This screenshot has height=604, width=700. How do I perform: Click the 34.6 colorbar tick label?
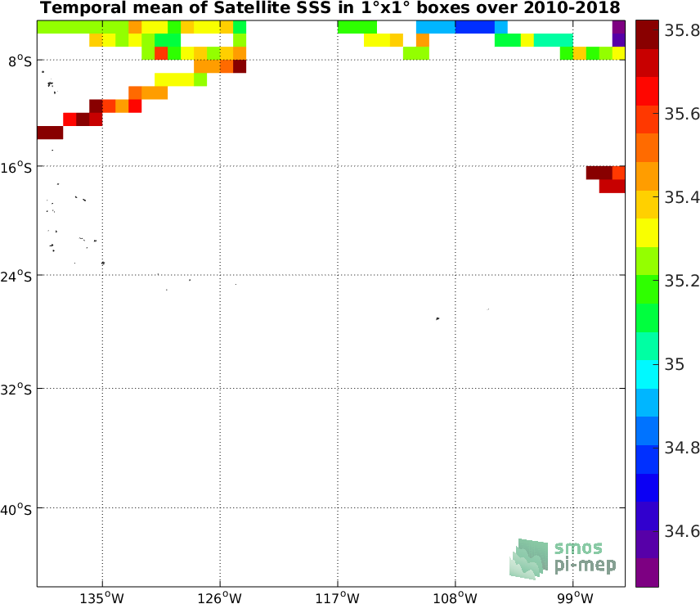pyautogui.click(x=682, y=530)
